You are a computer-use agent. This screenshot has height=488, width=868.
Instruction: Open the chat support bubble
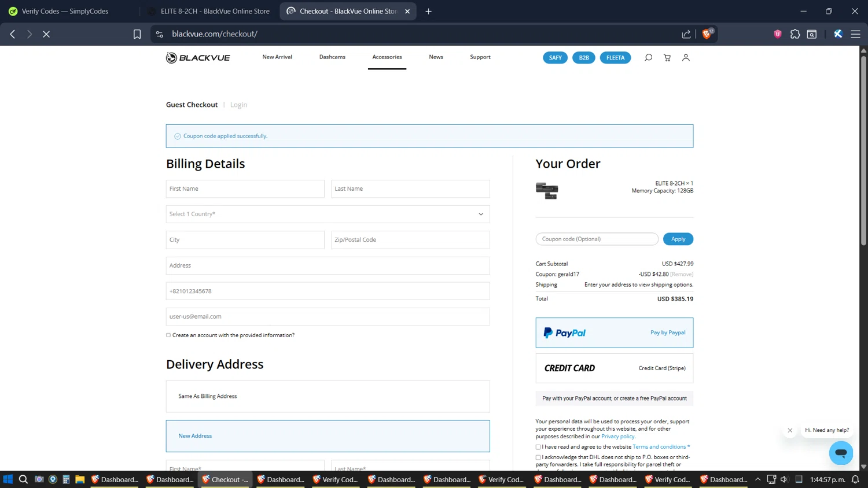click(x=841, y=453)
